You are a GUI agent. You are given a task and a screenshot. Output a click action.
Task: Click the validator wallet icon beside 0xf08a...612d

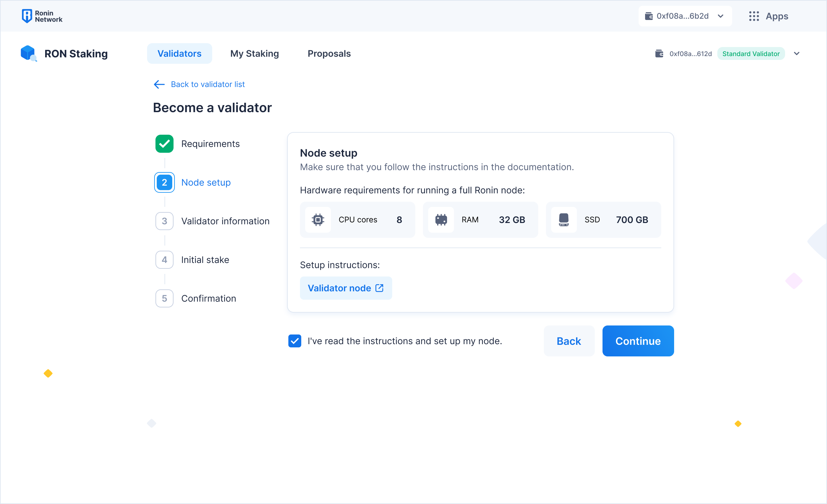tap(659, 53)
